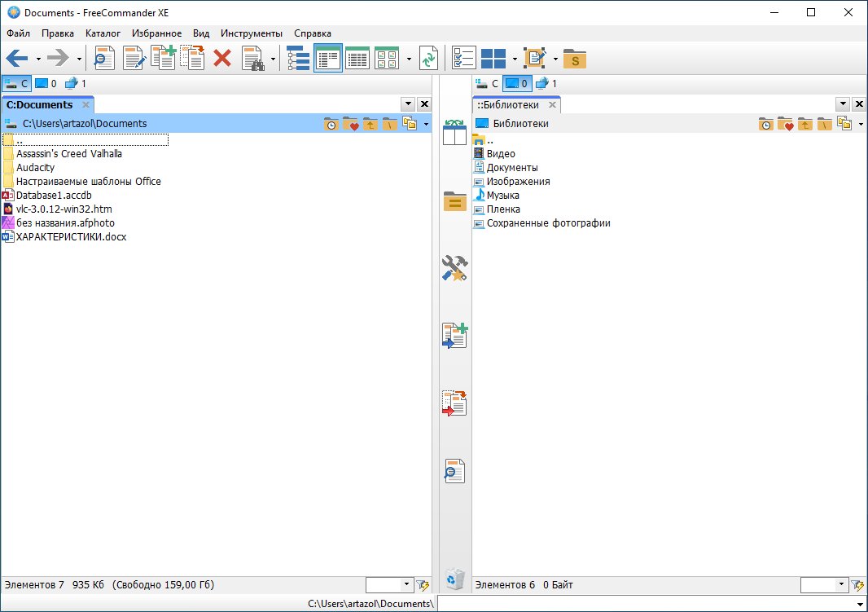The image size is (868, 612).
Task: Click the Edit file pencil icon
Action: (x=134, y=58)
